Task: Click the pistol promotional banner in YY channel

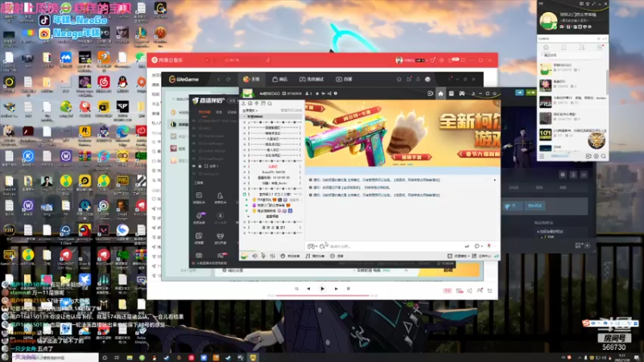Action: tap(402, 134)
